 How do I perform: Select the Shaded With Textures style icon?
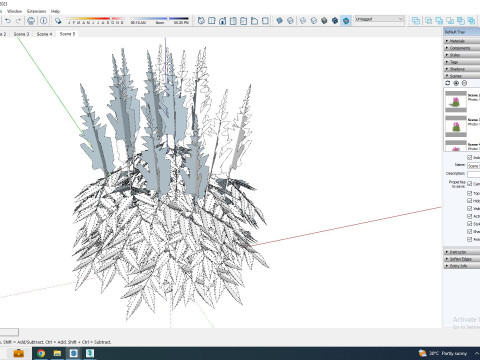click(x=335, y=21)
